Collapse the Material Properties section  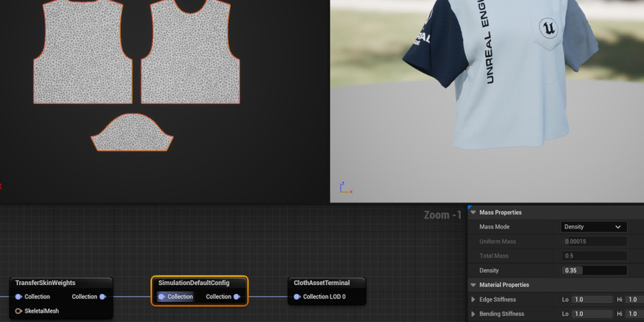click(474, 285)
